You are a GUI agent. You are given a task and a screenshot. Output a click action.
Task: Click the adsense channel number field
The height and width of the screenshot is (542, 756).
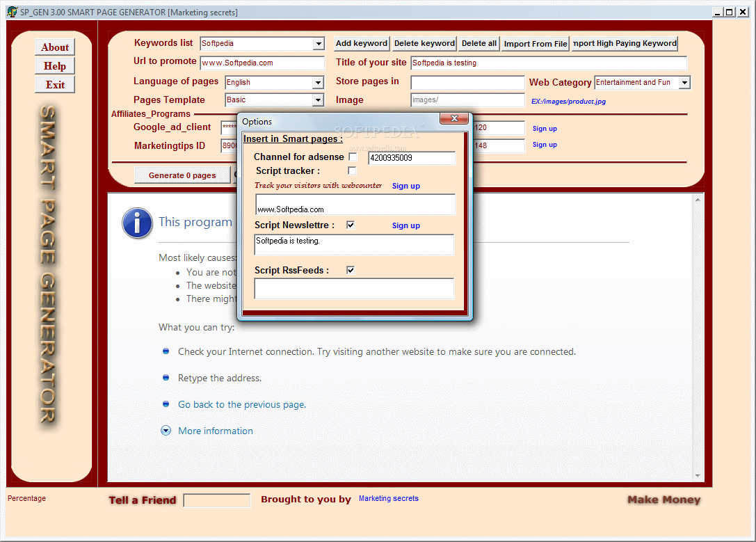[412, 158]
